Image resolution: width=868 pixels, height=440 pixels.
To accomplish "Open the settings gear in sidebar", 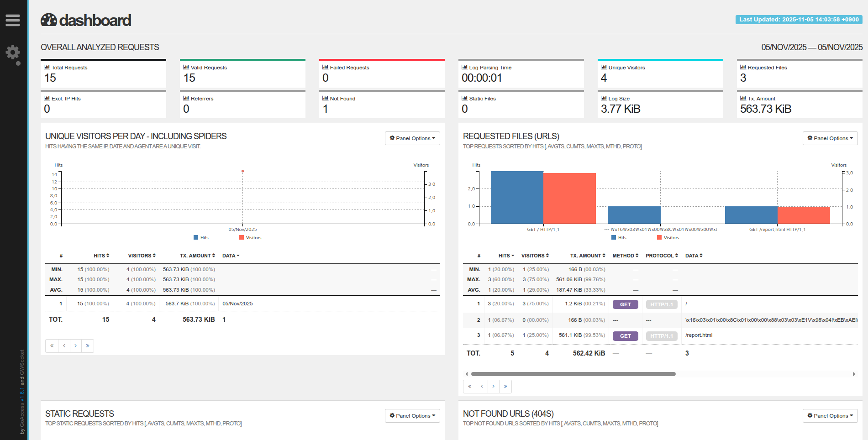I will pos(13,53).
